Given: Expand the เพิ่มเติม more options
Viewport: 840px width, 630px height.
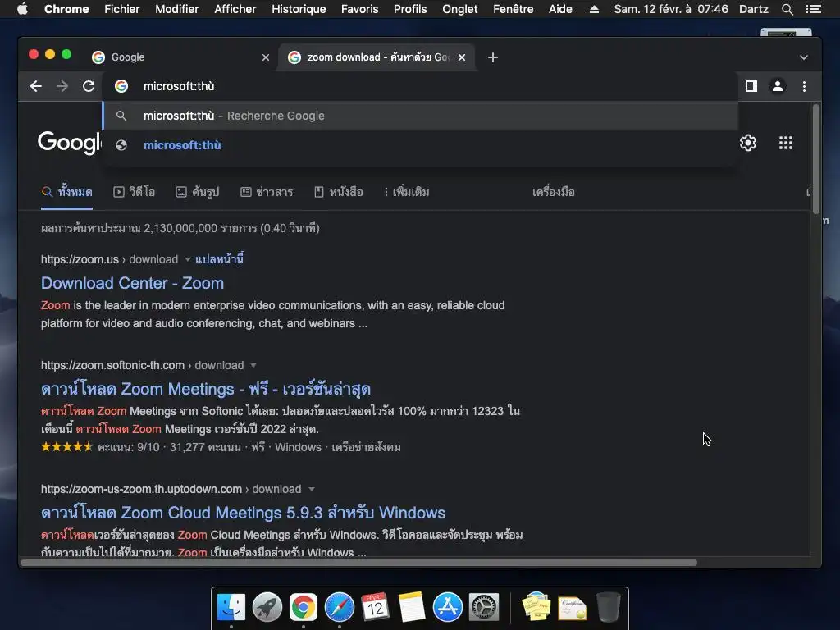Looking at the screenshot, I should (407, 192).
